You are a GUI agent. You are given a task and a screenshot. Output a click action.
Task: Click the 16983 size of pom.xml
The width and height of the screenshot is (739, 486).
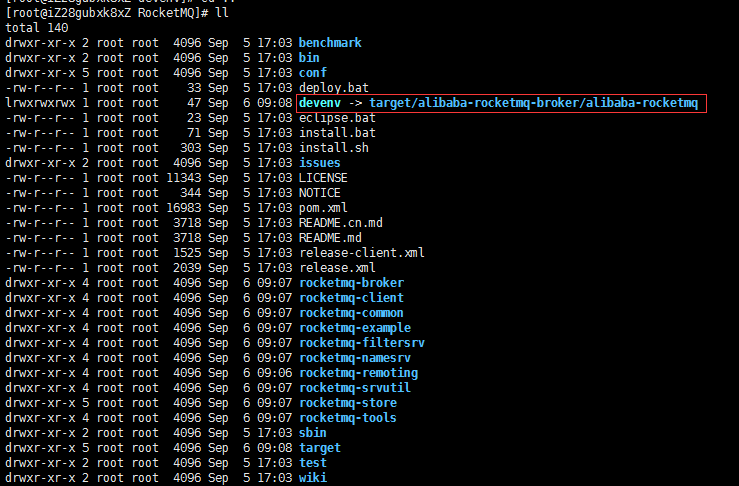184,208
